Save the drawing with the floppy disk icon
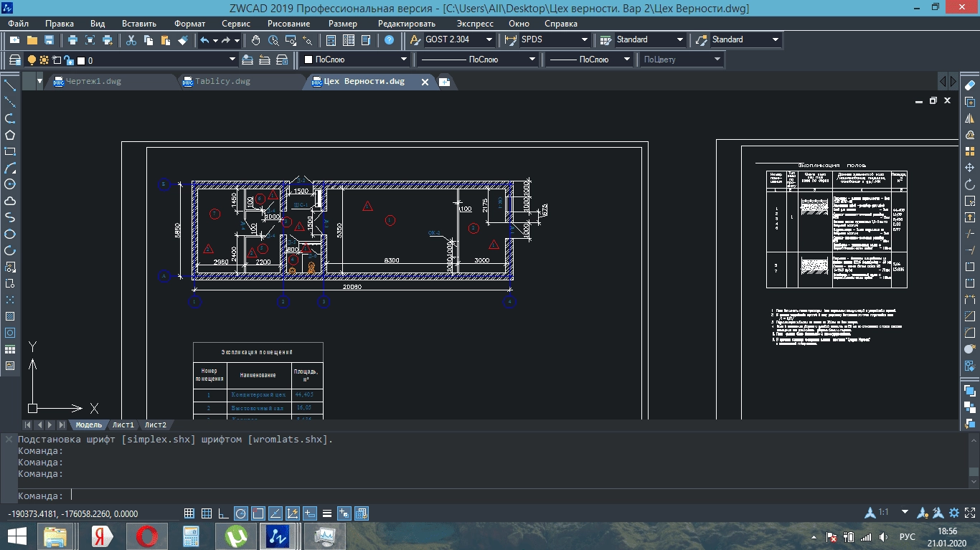 [50, 40]
